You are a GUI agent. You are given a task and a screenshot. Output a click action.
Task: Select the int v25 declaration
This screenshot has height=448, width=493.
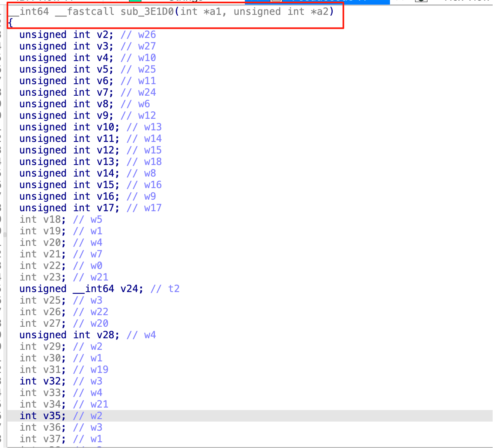(x=43, y=301)
